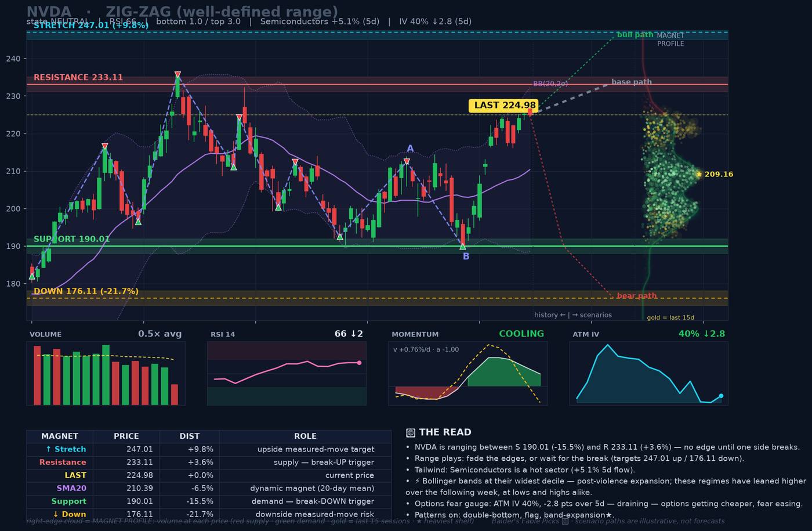Click the 'Range plays: fade the edges' bullet

(x=575, y=458)
